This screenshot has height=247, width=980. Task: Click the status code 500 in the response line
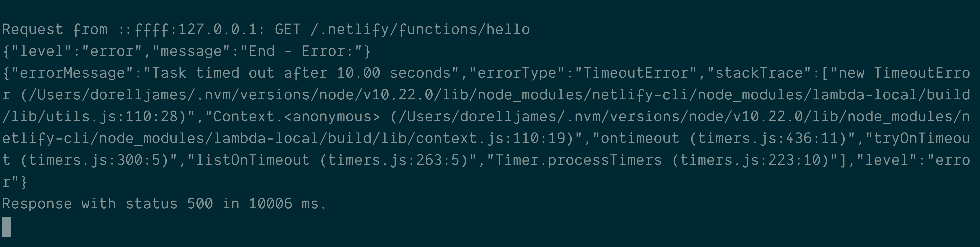pyautogui.click(x=200, y=204)
